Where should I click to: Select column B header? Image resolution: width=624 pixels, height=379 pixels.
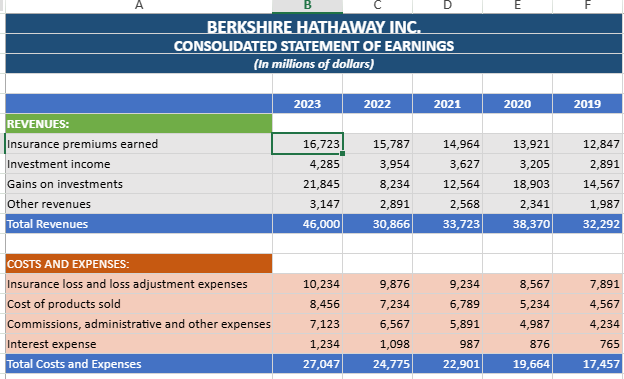coord(307,6)
